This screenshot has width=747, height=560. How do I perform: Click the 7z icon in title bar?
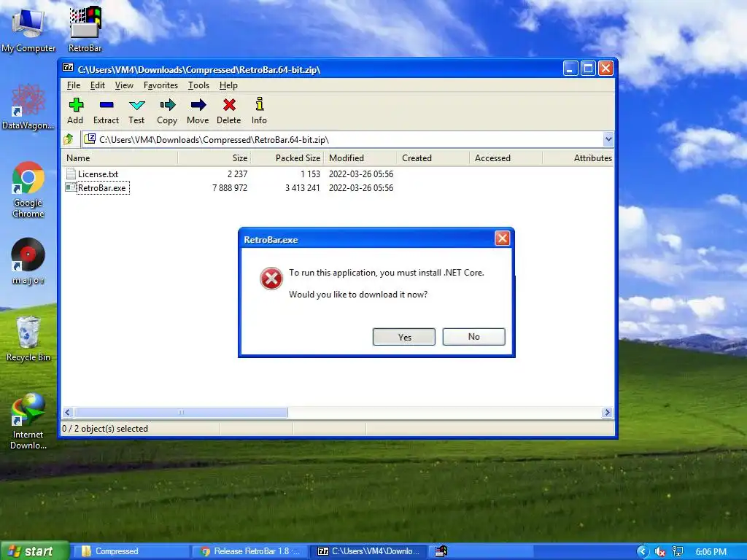tap(68, 68)
